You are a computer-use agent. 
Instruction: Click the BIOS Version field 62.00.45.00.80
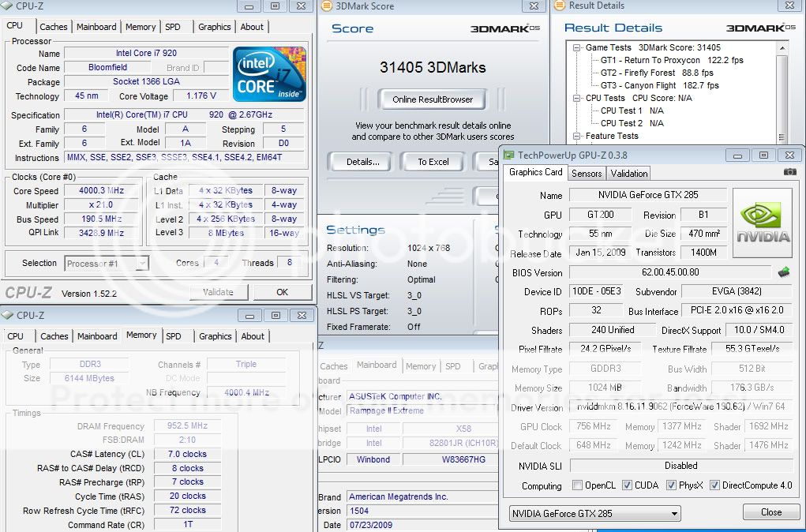(670, 272)
